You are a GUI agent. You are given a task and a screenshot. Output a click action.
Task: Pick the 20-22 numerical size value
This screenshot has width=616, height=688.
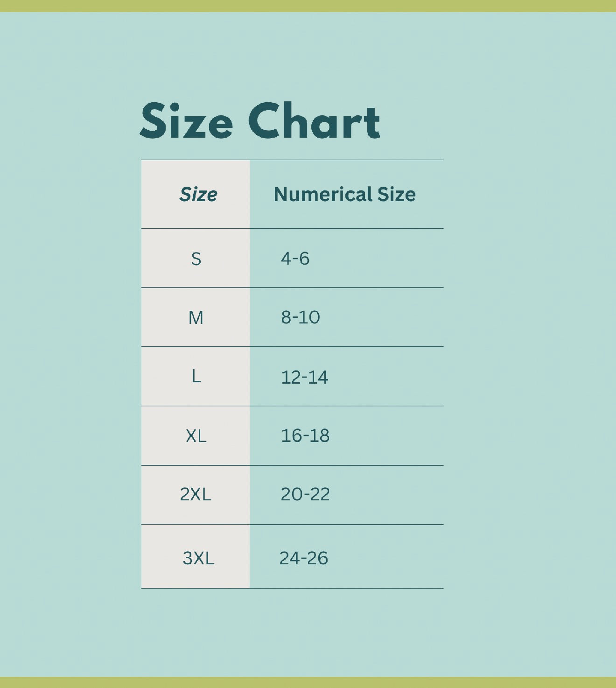pyautogui.click(x=305, y=494)
